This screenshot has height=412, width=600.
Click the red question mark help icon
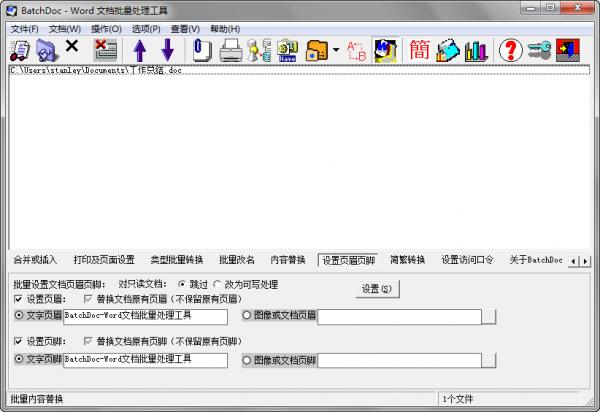(510, 49)
